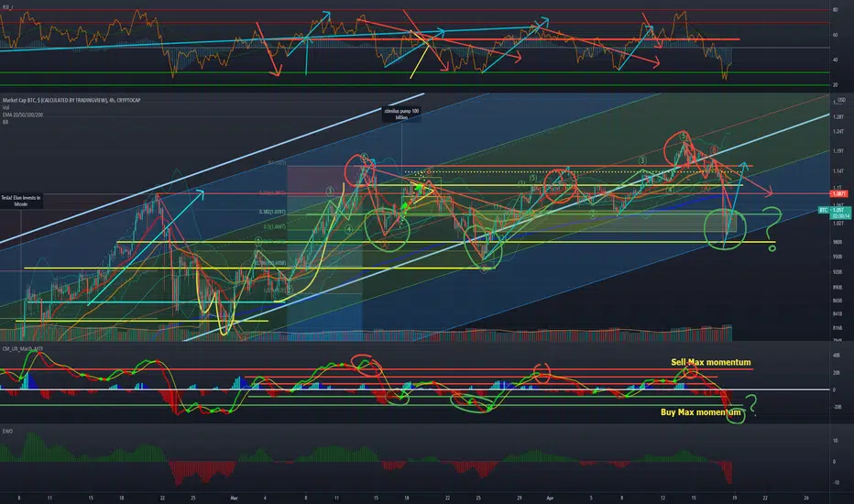Screen dimensions: 854x504
Task: Click the 0.382(1.029T) Fibonacci level label
Action: (272, 212)
